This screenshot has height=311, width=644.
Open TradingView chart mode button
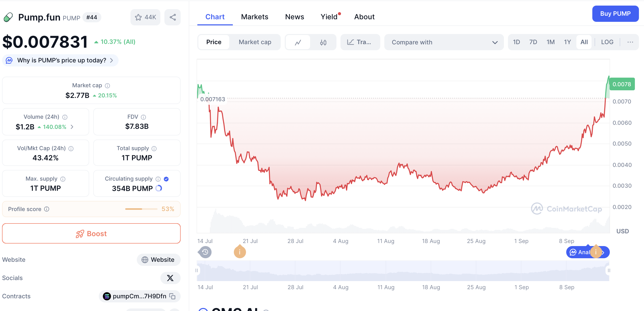360,42
